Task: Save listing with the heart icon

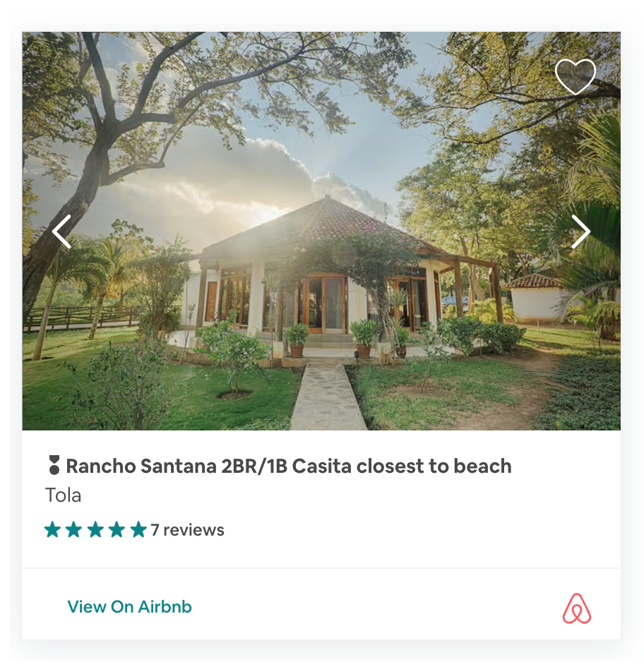Action: pyautogui.click(x=575, y=77)
